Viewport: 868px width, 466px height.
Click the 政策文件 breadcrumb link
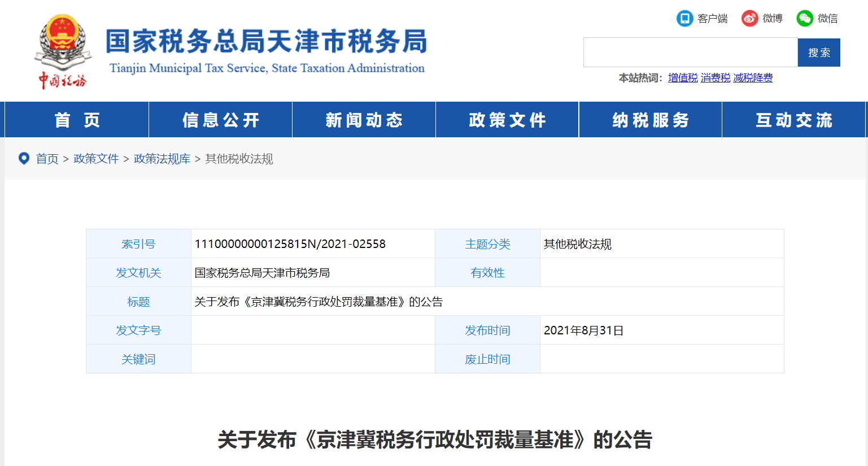(96, 159)
